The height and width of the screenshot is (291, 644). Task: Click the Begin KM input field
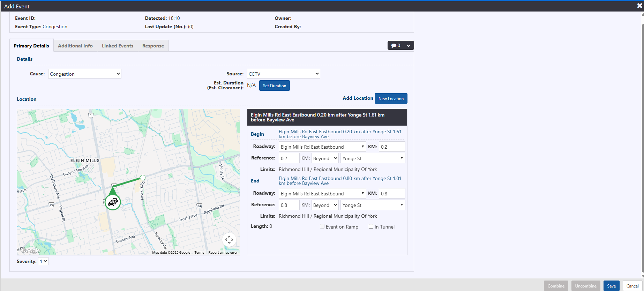(392, 147)
